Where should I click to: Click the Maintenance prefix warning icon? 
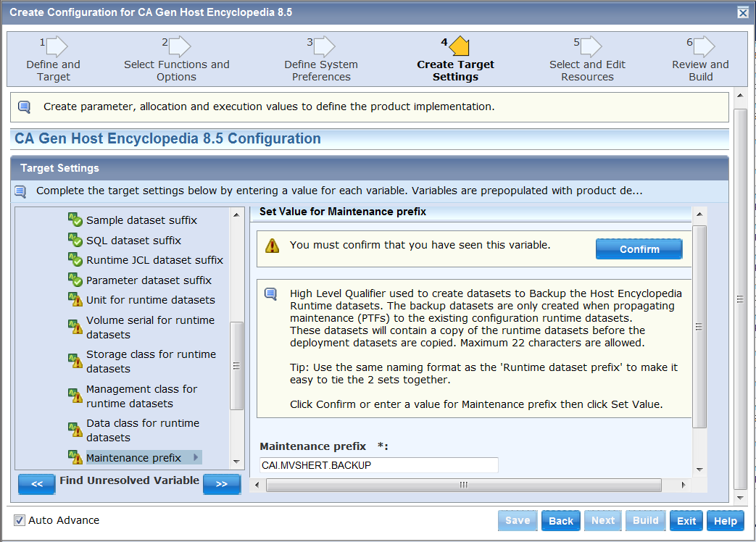click(75, 457)
